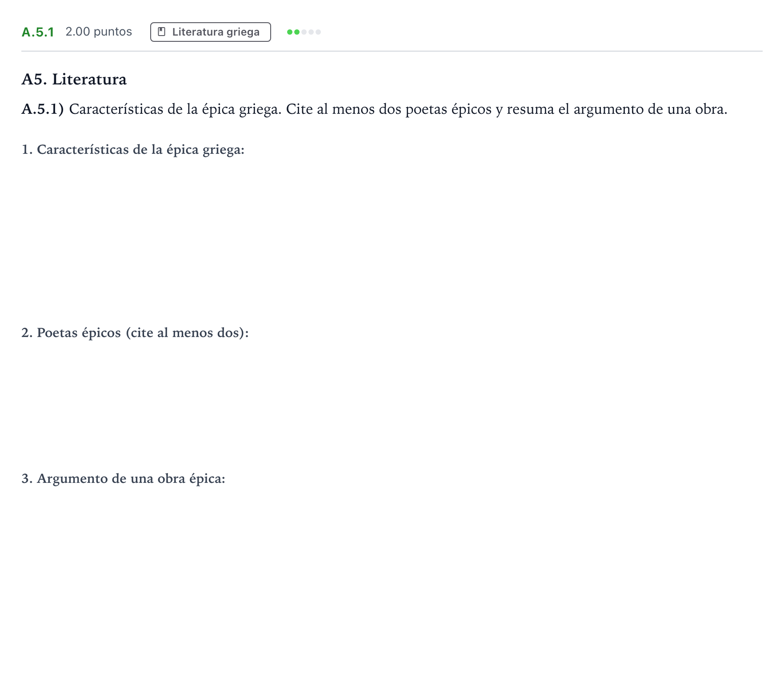Click the heading 3. Argumento de una obra épica

[124, 479]
